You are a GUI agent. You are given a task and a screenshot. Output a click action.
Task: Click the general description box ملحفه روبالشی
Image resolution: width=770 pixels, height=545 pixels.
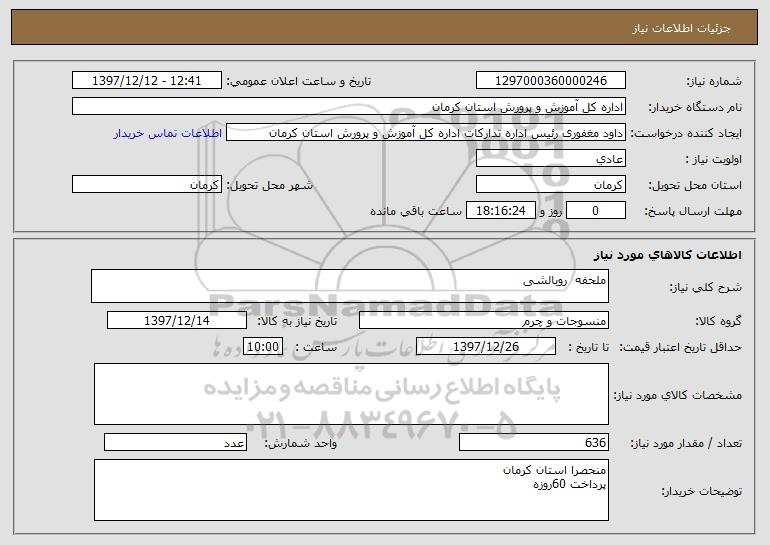pyautogui.click(x=350, y=286)
